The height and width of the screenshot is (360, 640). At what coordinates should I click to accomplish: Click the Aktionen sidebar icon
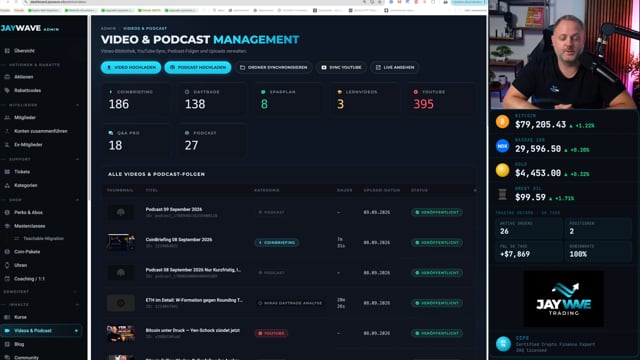tap(7, 77)
